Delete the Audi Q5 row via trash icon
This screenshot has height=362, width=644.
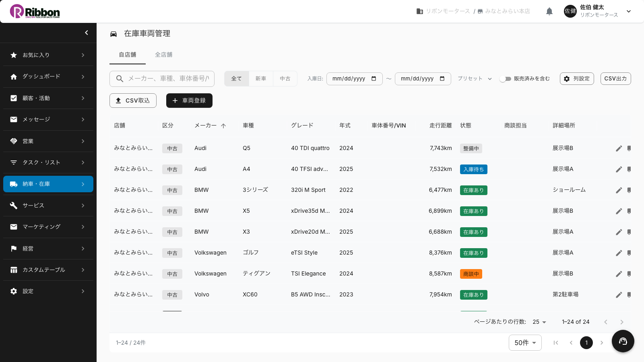point(629,148)
